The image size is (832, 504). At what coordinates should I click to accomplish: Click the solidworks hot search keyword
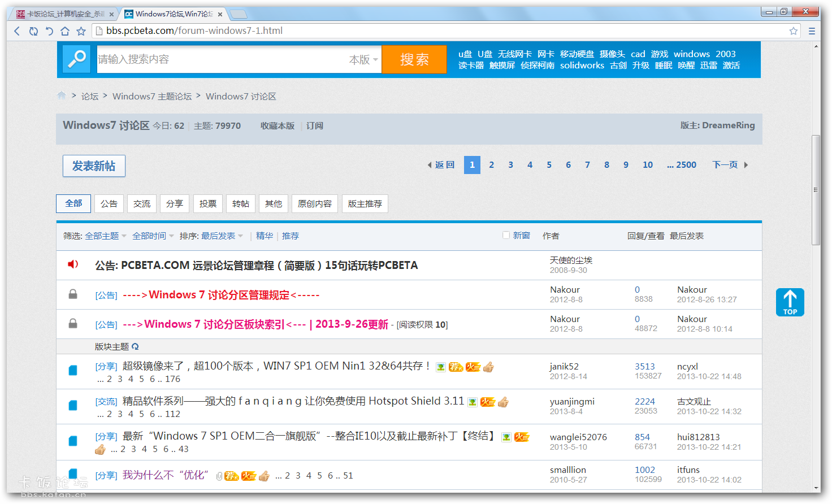tap(582, 66)
